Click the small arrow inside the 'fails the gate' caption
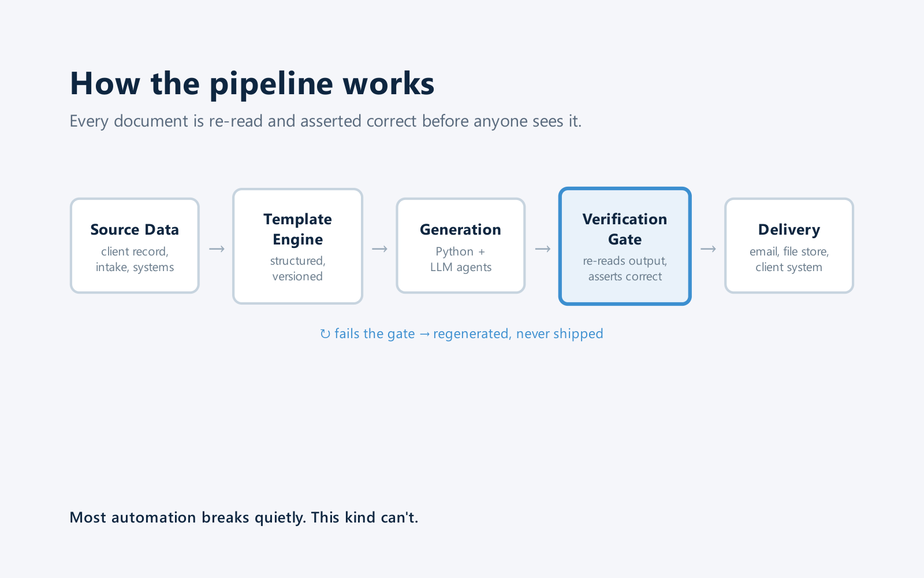Screen dimensions: 924x578 424,334
